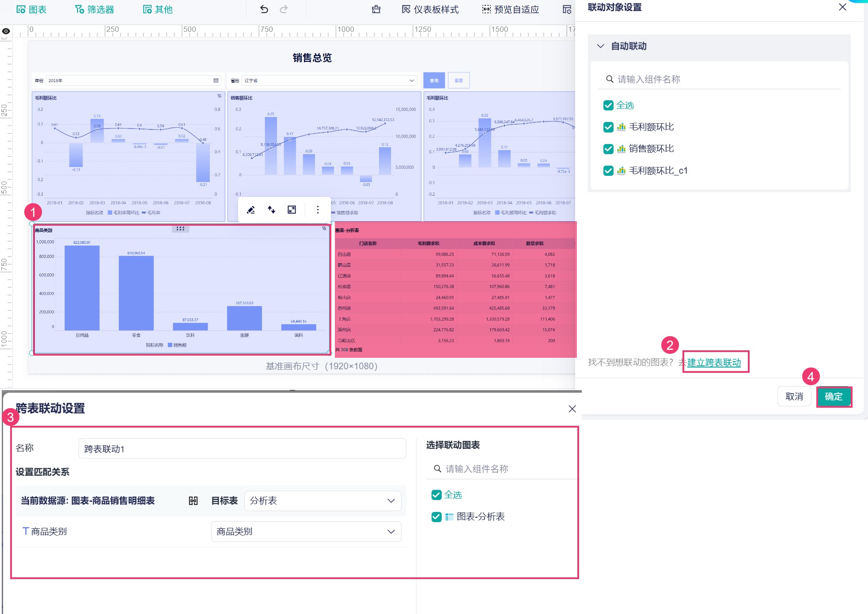Click the redo arrow in toolbar
Image resolution: width=868 pixels, height=614 pixels.
pyautogui.click(x=284, y=9)
